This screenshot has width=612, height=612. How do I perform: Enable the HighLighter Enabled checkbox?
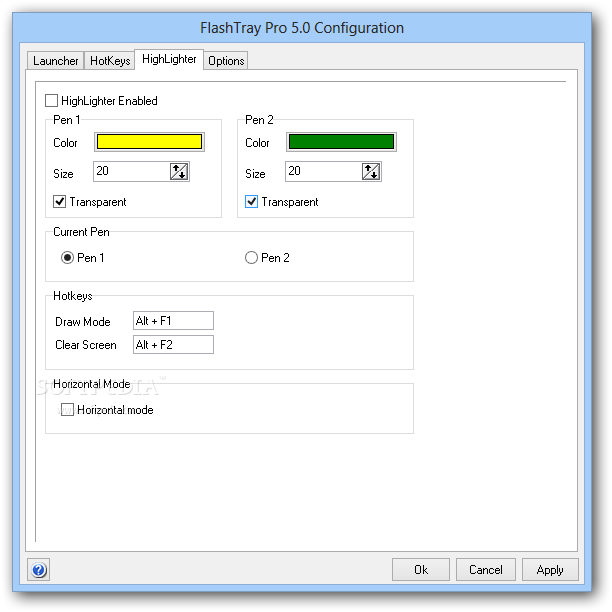pyautogui.click(x=51, y=101)
